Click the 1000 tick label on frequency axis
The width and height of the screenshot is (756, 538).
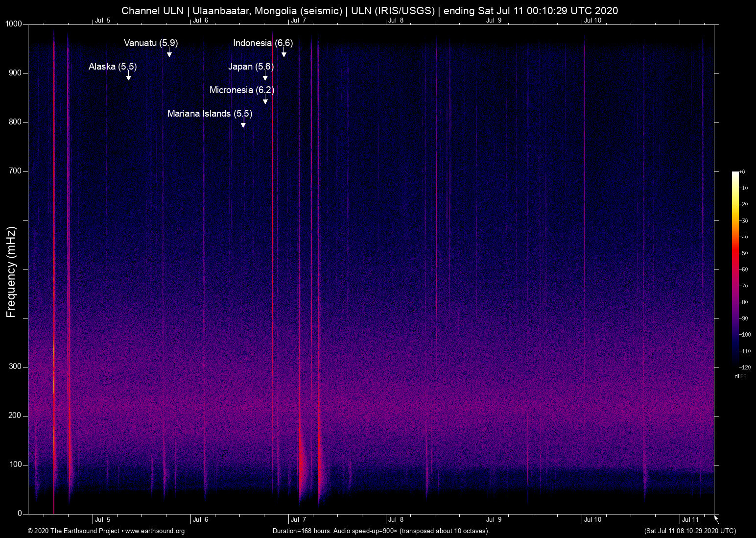14,24
